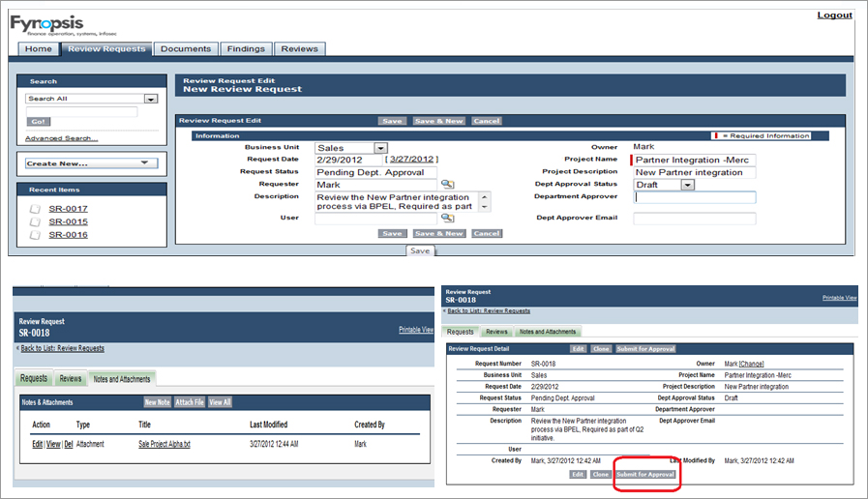
Task: Open the User lookup icon
Action: point(447,218)
